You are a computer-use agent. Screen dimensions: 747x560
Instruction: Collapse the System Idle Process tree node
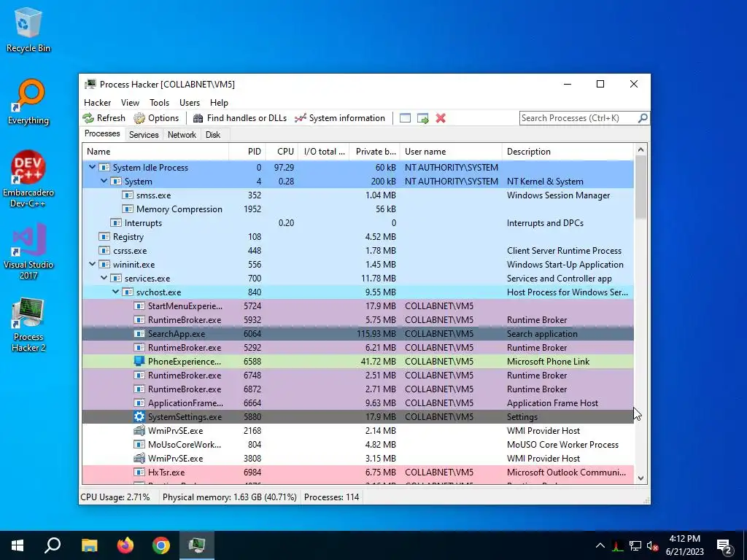93,167
